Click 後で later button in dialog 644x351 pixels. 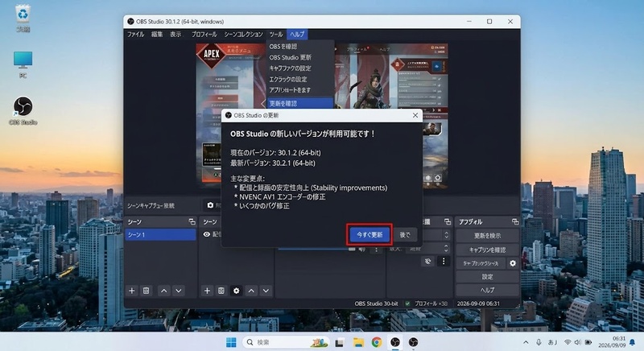click(x=405, y=234)
